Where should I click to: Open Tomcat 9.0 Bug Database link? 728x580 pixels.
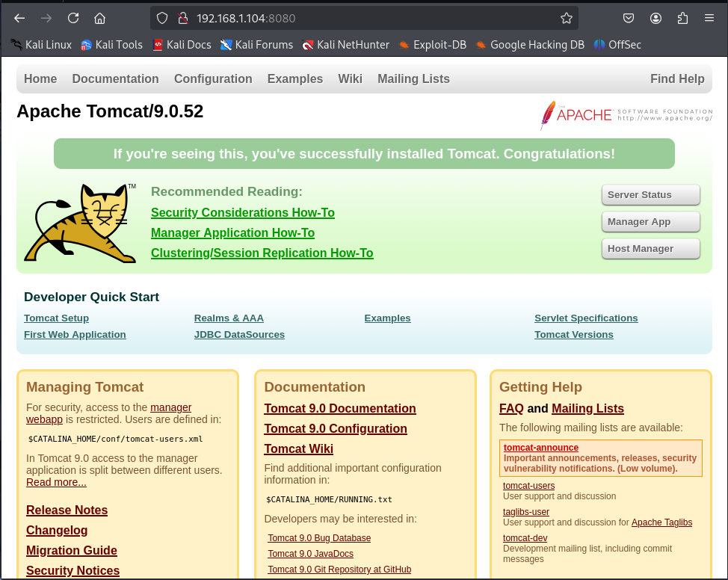click(319, 538)
